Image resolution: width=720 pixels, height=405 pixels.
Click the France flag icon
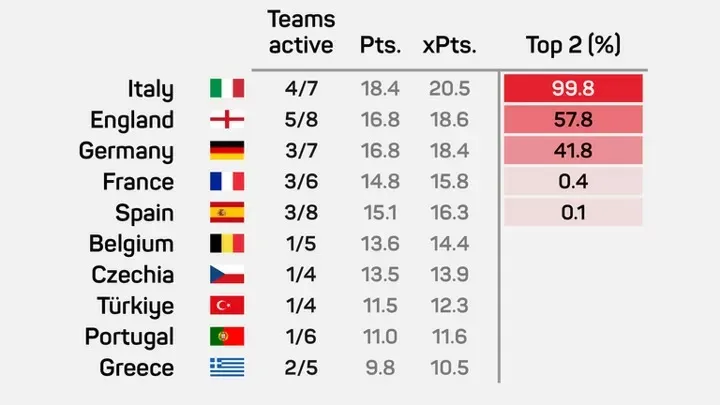point(227,182)
